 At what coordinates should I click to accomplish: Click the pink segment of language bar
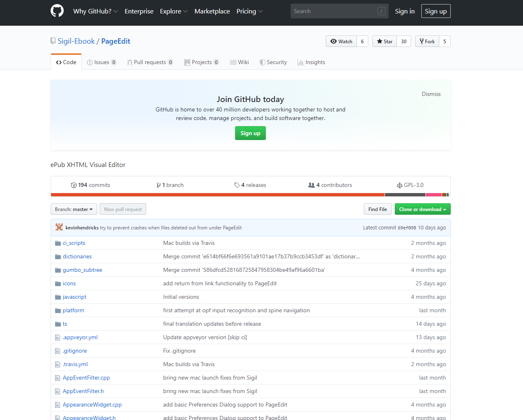tap(434, 195)
